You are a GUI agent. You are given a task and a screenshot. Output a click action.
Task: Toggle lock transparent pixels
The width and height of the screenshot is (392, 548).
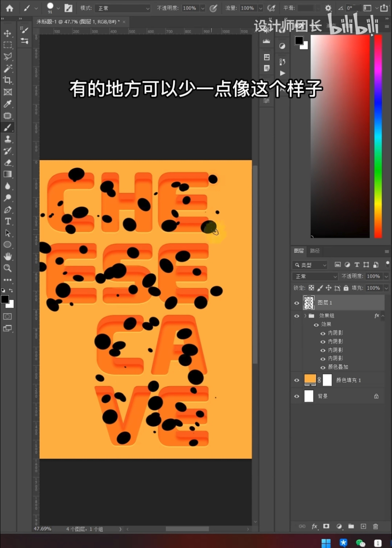point(311,288)
